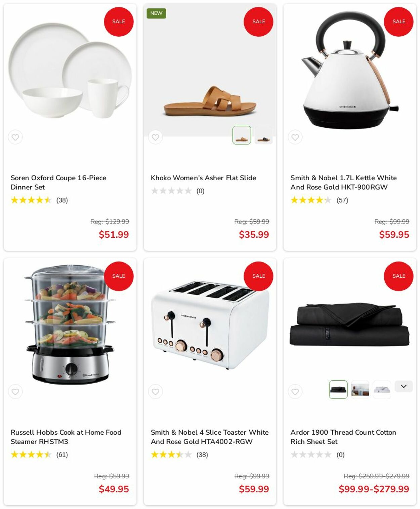
Task: Expand more sheet set colour options
Action: pos(404,386)
